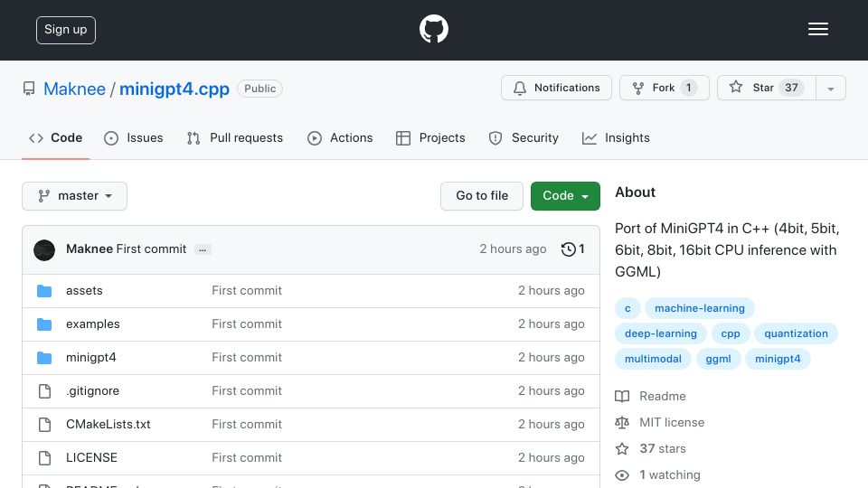Click the examples folder icon
Screen dimensions: 868x488
pyautogui.click(x=44, y=324)
